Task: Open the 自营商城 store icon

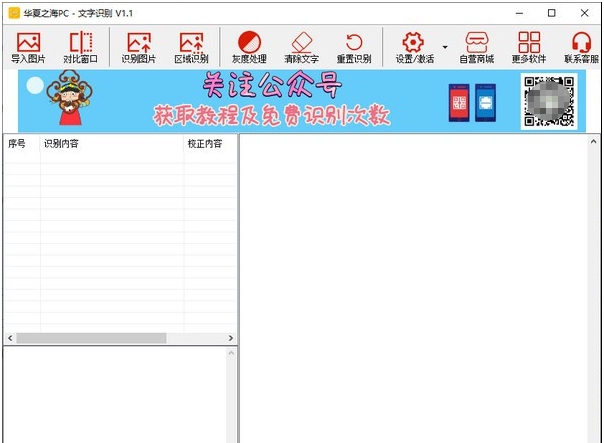Action: (477, 47)
